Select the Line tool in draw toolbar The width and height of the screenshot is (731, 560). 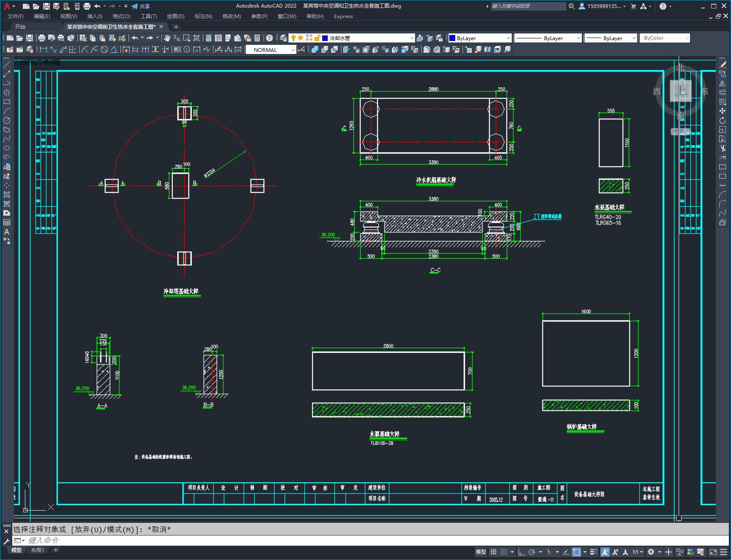pyautogui.click(x=7, y=65)
